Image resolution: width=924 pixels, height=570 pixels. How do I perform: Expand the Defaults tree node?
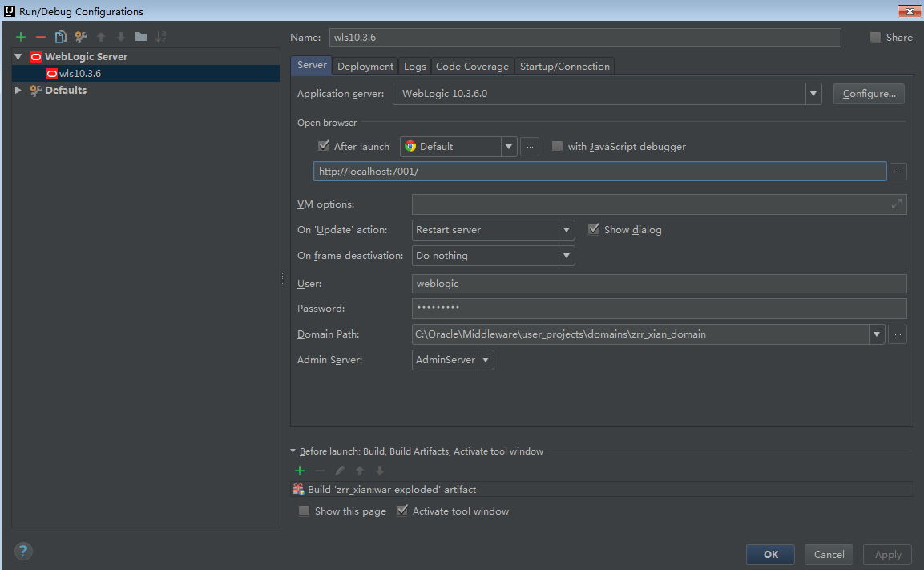click(x=18, y=90)
